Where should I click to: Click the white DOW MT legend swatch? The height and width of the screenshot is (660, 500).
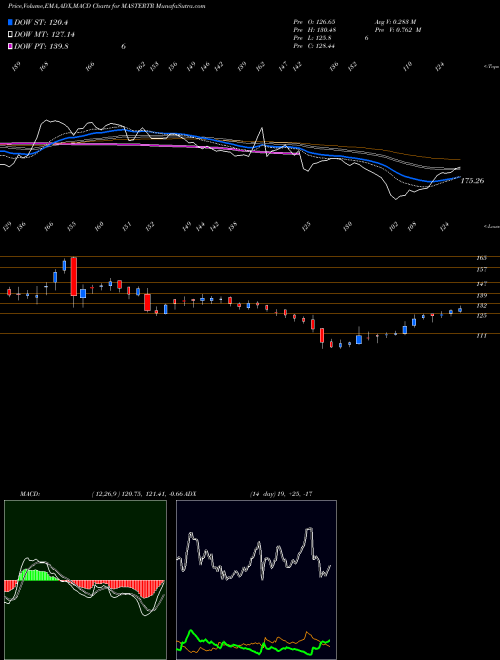[x=10, y=34]
